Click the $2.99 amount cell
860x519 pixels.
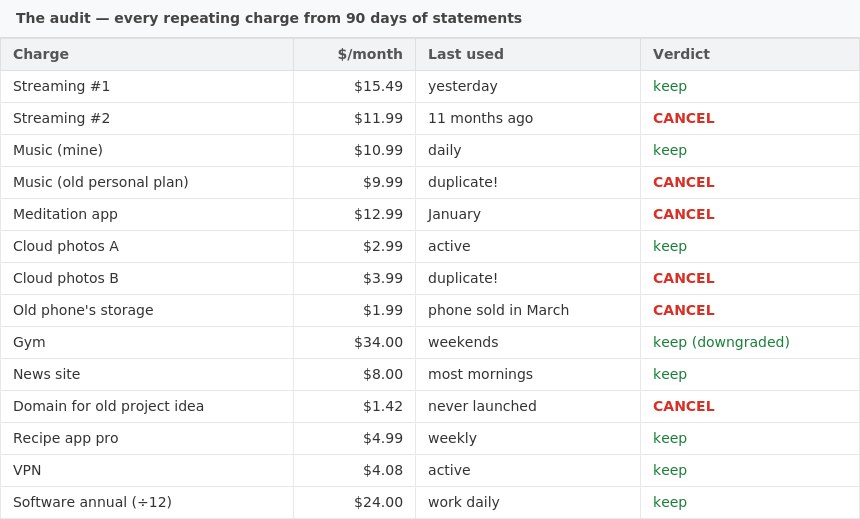(x=354, y=246)
